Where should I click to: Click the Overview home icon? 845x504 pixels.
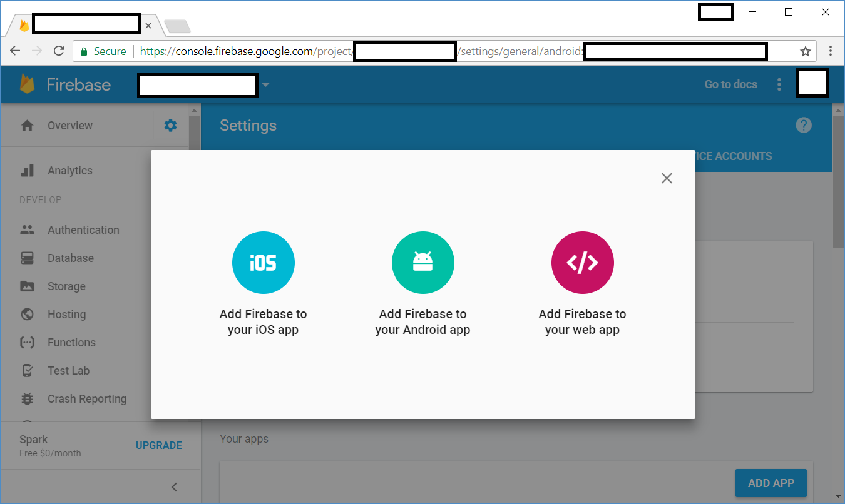tap(27, 126)
